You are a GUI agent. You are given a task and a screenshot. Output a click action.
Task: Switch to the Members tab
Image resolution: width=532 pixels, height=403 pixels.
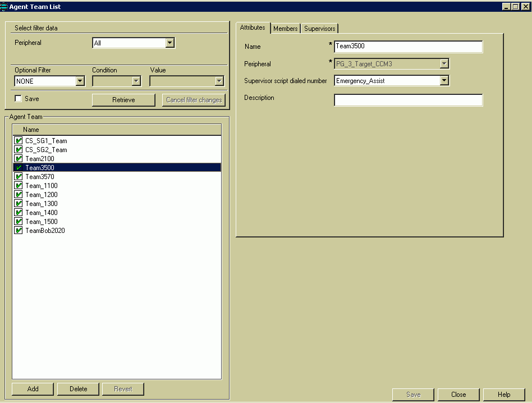tap(285, 29)
